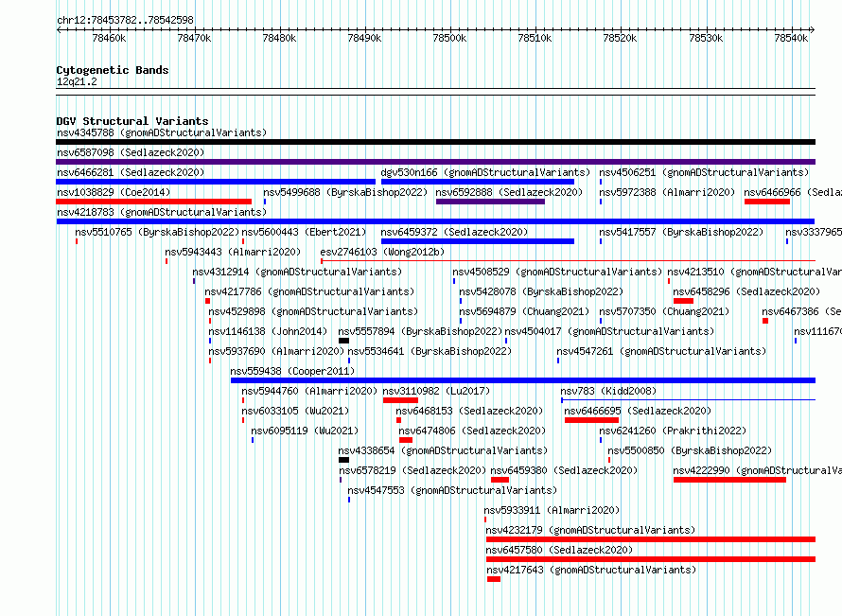This screenshot has height=616, width=842.
Task: Open the esv2746103 (Wong2012b) label
Action: [382, 252]
